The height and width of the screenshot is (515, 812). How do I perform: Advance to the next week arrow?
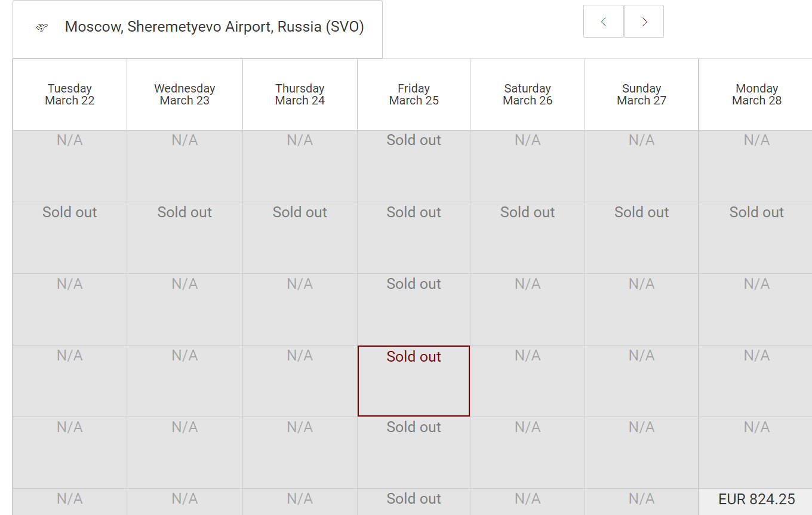tap(644, 21)
